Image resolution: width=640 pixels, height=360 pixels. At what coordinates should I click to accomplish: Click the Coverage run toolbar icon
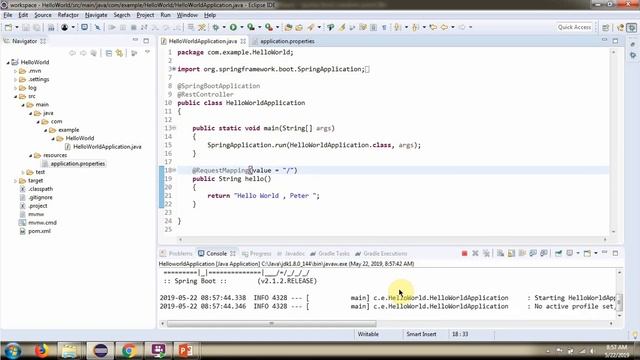click(251, 27)
